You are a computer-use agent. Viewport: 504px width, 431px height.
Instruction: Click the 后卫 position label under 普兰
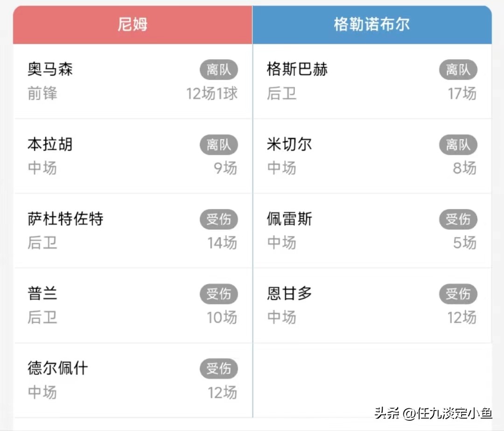pyautogui.click(x=42, y=318)
